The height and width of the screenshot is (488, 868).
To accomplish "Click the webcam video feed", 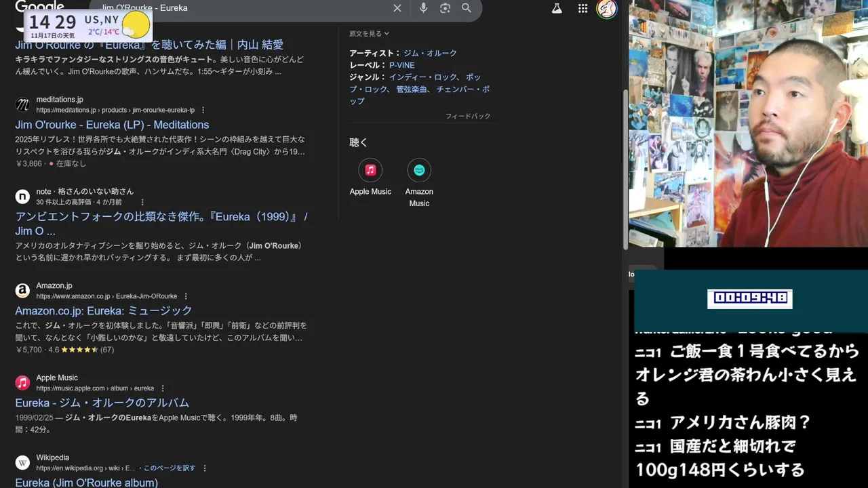I will pyautogui.click(x=748, y=123).
